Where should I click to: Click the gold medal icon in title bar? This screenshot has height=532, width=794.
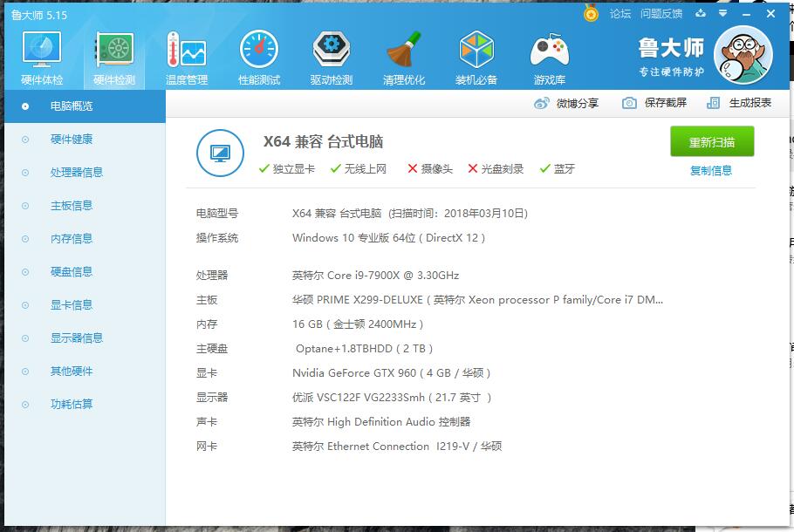[591, 13]
